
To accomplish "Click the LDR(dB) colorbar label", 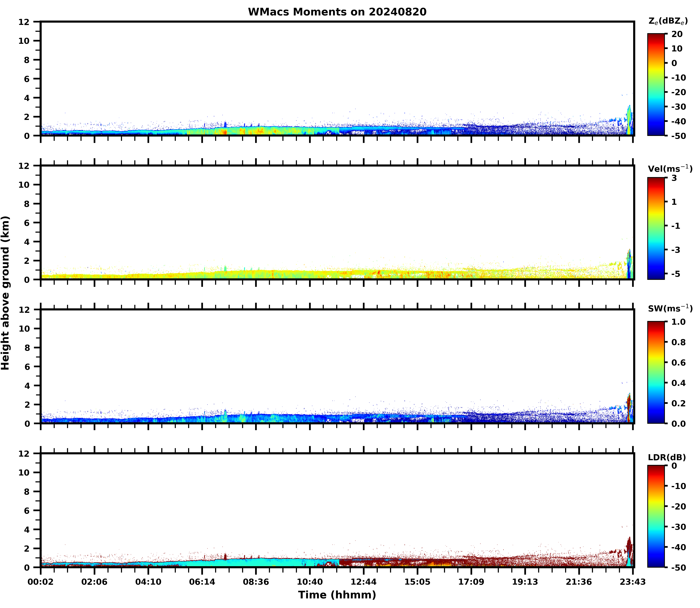I will pos(667,457).
